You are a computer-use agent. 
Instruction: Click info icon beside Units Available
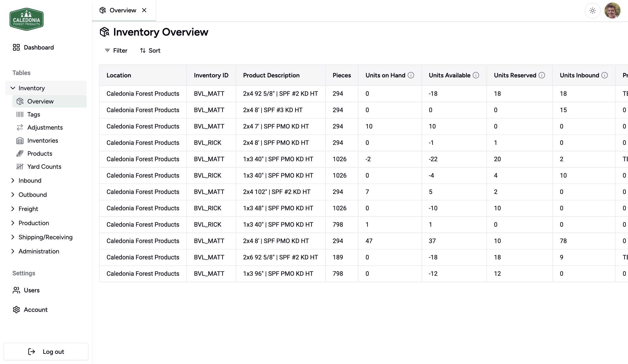coord(476,75)
